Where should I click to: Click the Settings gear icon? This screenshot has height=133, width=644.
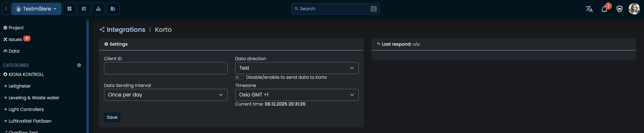(x=106, y=44)
